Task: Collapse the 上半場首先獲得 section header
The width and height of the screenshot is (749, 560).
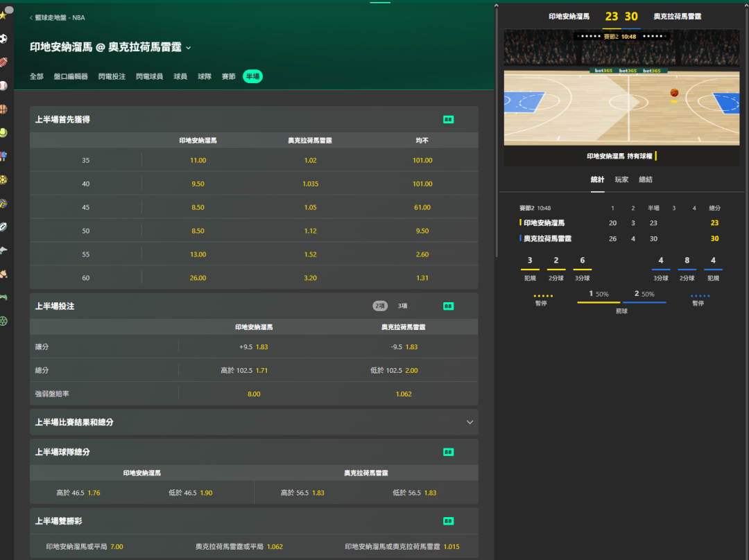Action: [254, 119]
